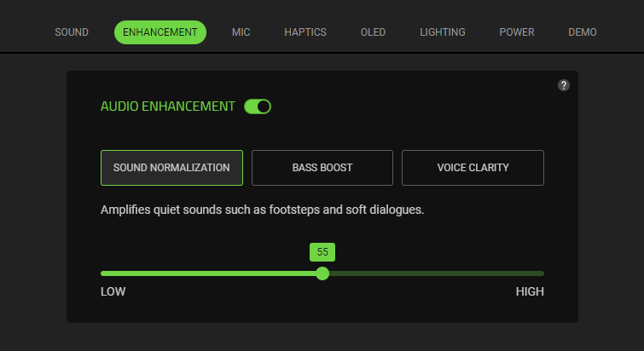The image size is (644, 351).
Task: Select the active ENHANCEMENT tab
Action: click(x=160, y=32)
